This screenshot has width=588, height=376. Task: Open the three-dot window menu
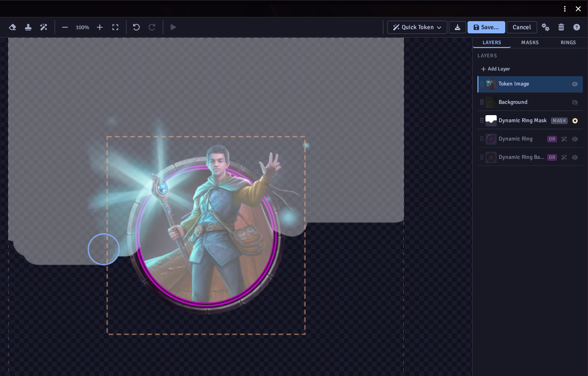(x=565, y=9)
